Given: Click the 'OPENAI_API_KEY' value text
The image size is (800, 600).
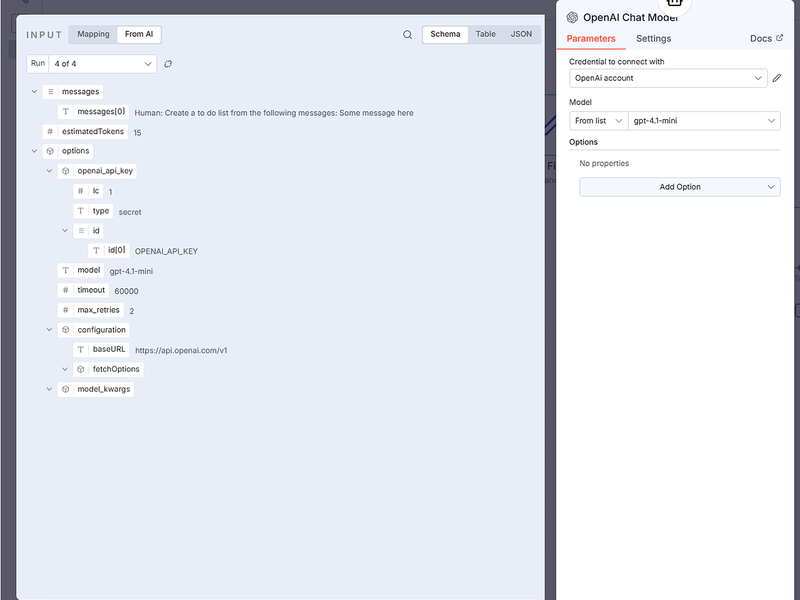Looking at the screenshot, I should pos(166,252).
